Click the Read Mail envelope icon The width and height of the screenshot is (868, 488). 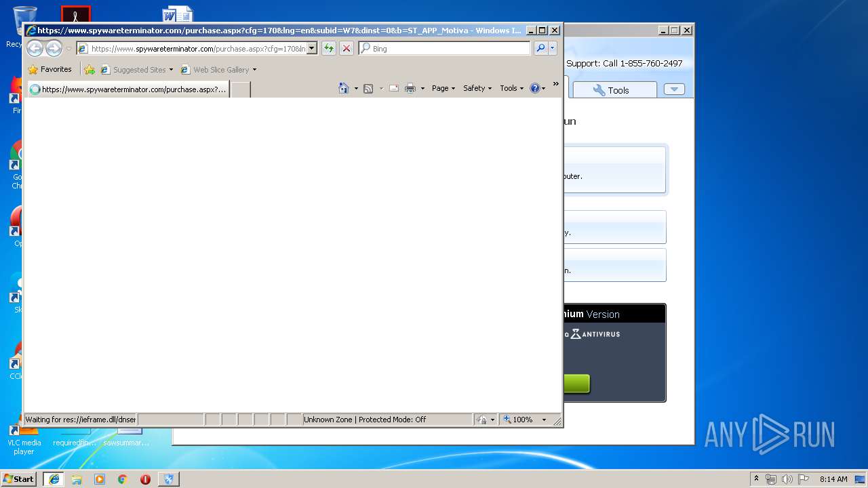(393, 88)
